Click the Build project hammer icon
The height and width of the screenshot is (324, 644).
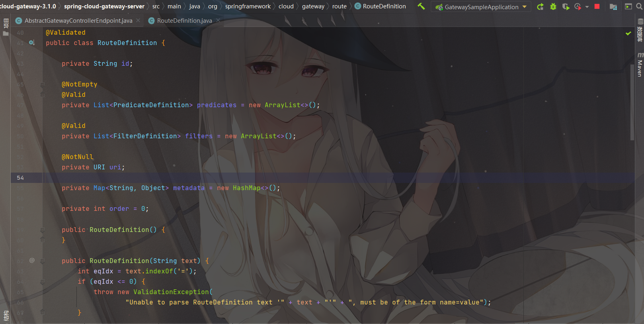[421, 6]
